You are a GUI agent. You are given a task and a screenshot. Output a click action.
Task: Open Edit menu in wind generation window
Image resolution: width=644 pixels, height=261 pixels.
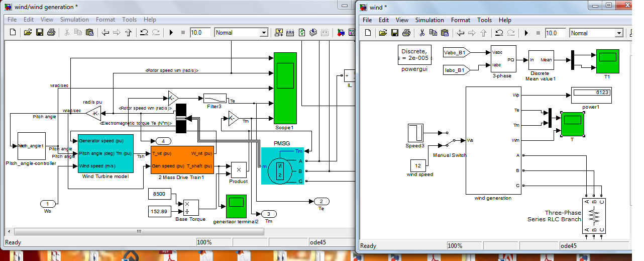(x=29, y=20)
